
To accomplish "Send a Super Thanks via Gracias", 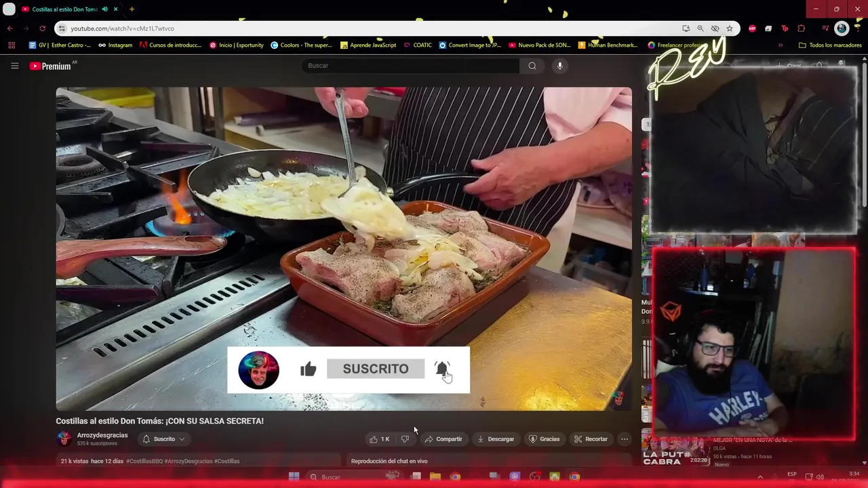I will (x=544, y=439).
